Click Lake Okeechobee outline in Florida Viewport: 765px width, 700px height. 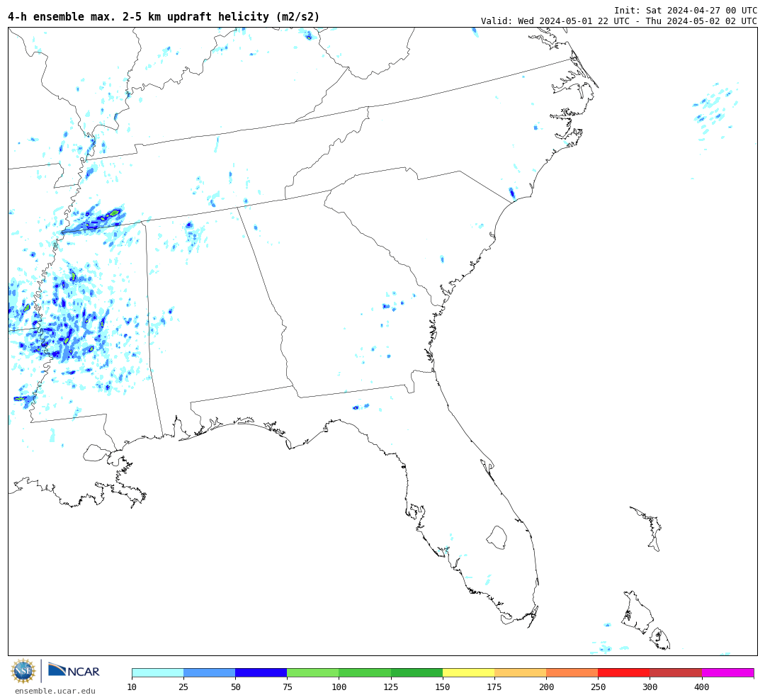497,538
